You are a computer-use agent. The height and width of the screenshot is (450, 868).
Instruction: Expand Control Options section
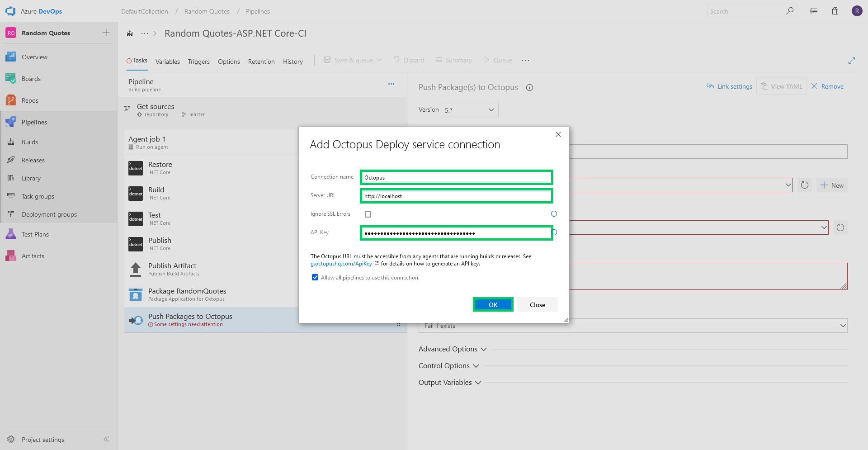448,366
